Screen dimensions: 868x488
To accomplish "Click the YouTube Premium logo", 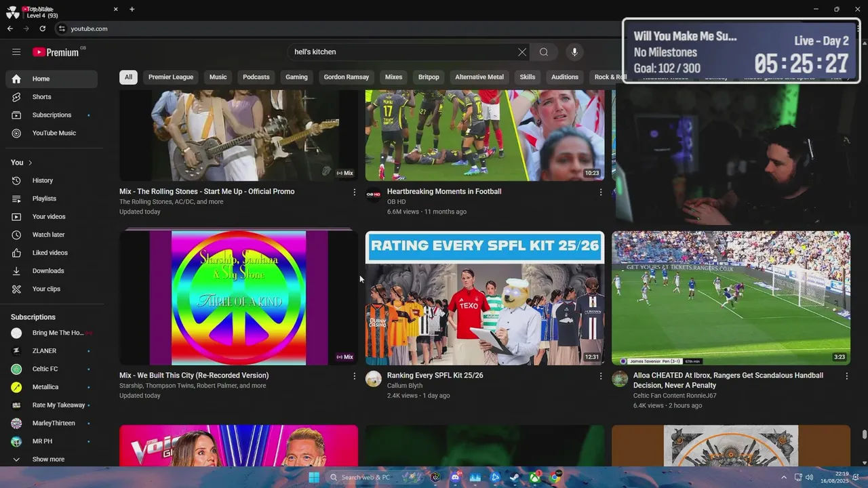I will pyautogui.click(x=56, y=52).
